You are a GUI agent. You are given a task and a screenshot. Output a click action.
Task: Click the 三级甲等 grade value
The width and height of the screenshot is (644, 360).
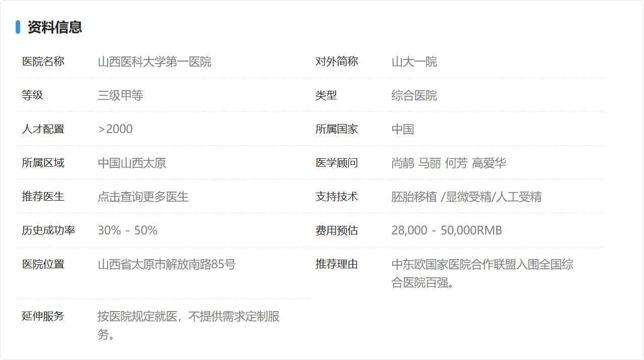coord(121,95)
